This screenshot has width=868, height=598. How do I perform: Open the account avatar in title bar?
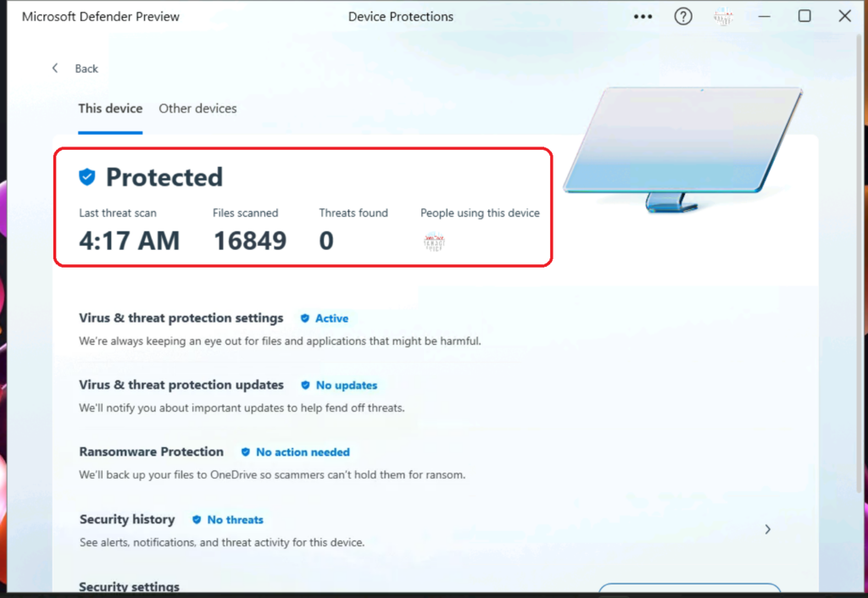[x=724, y=17]
